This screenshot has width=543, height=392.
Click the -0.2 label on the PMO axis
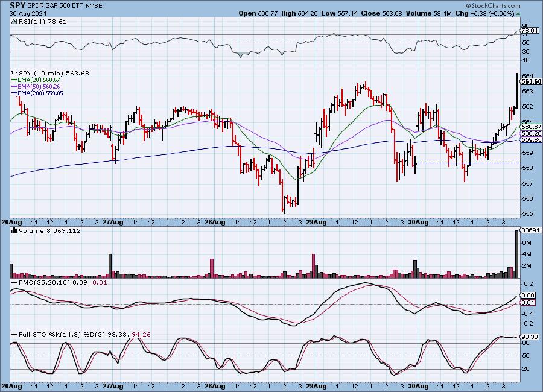tap(528, 323)
